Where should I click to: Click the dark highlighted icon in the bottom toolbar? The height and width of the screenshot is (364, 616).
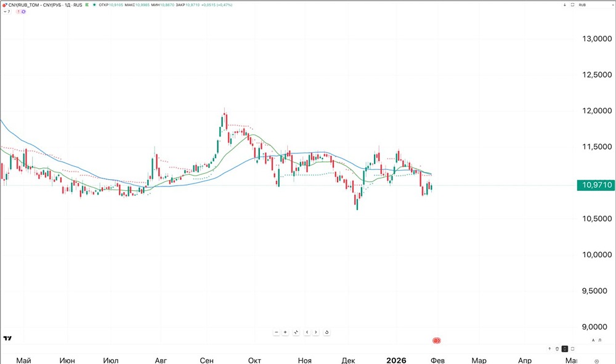[565, 349]
